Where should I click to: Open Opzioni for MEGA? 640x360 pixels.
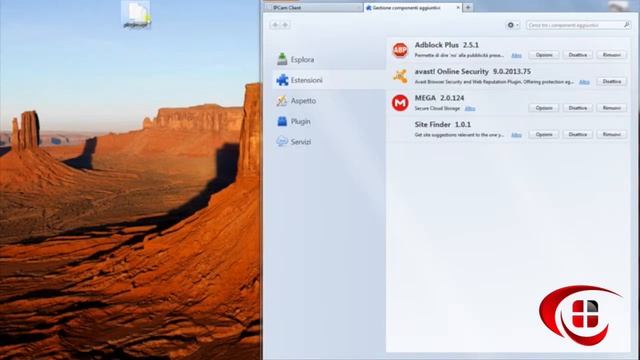coord(544,108)
